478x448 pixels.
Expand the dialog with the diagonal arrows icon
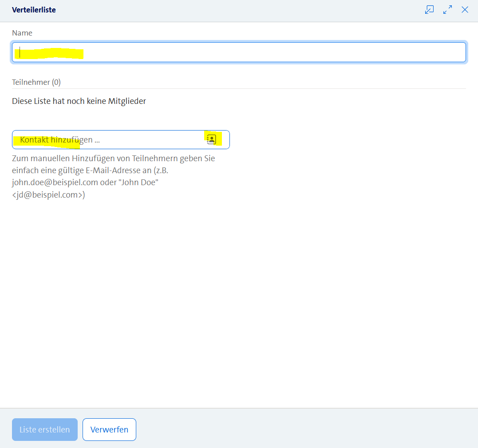447,10
